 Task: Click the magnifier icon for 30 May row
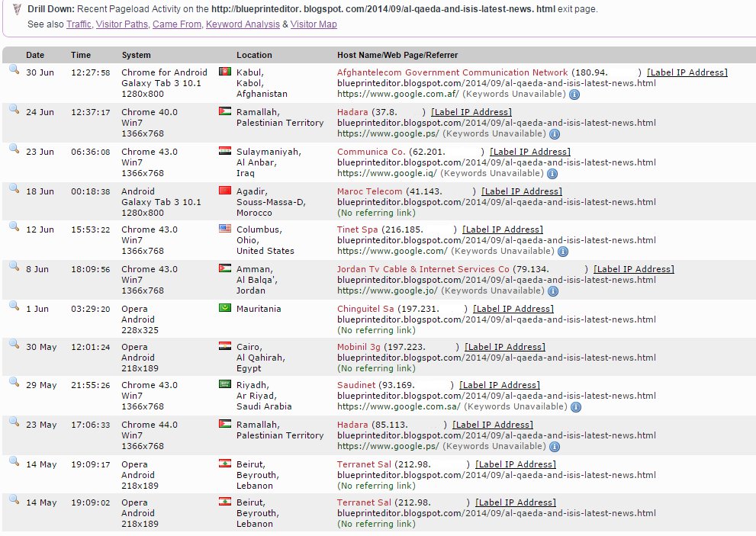point(14,344)
